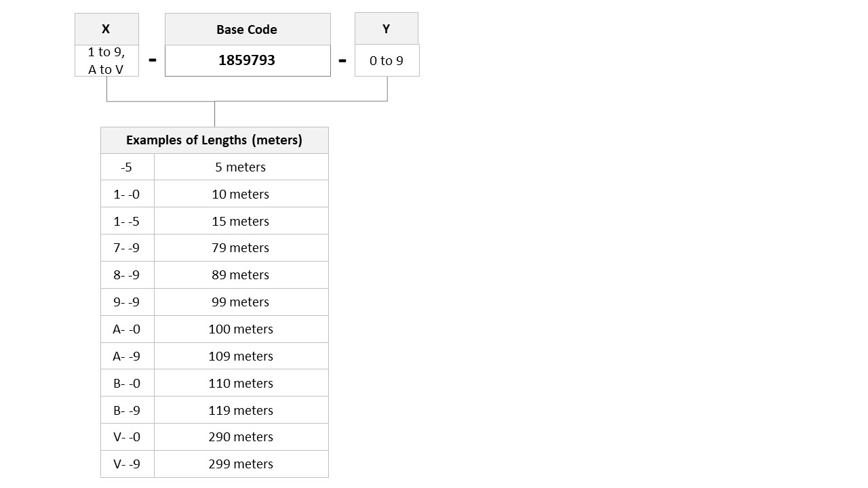Click the Y header cell

387,28
